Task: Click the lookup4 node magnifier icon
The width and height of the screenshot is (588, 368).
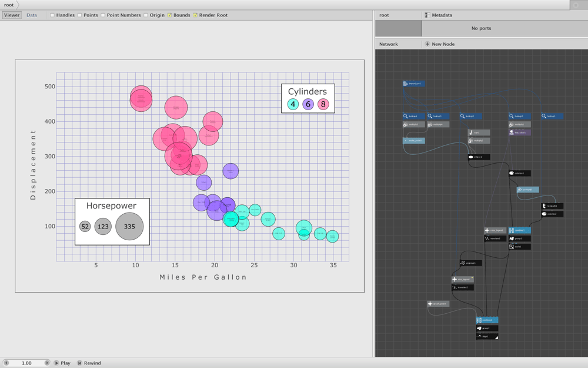Action: coord(405,117)
